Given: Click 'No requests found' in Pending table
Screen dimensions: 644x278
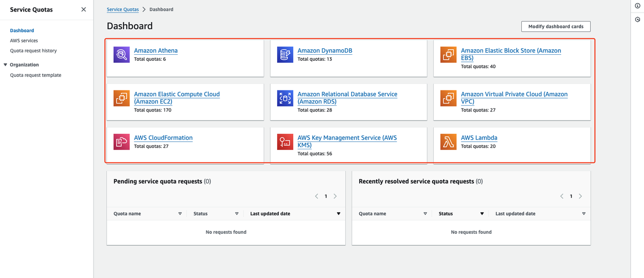Looking at the screenshot, I should (226, 232).
